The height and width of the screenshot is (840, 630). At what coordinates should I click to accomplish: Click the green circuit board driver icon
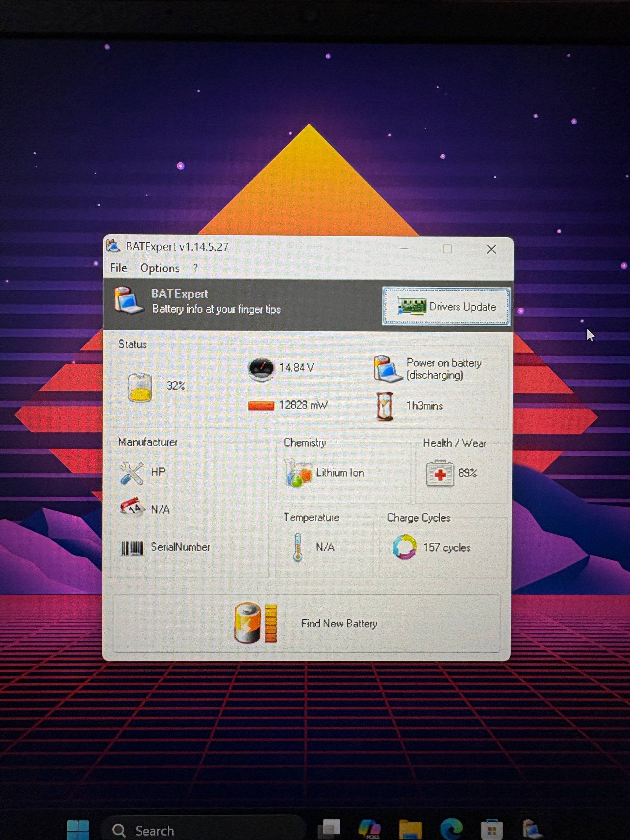(x=411, y=306)
